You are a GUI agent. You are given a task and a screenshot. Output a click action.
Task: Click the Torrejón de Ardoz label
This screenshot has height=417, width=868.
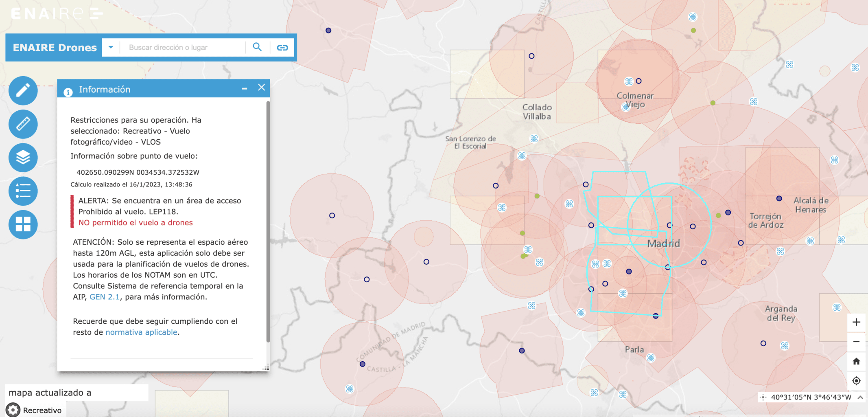coord(765,220)
